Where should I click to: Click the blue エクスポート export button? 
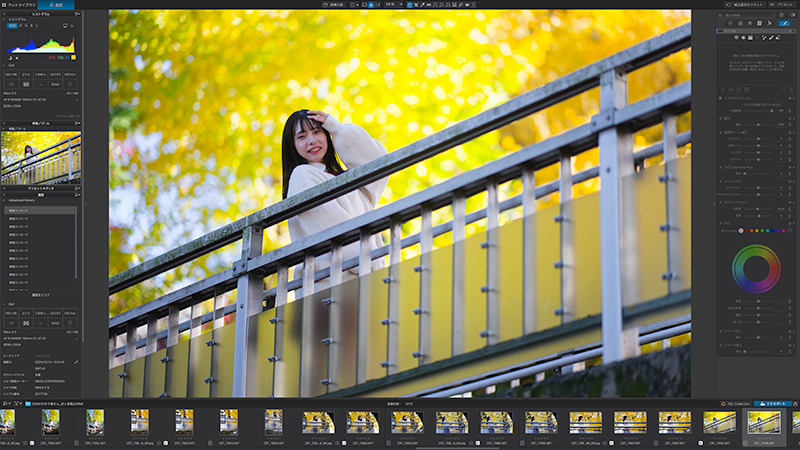coord(773,404)
